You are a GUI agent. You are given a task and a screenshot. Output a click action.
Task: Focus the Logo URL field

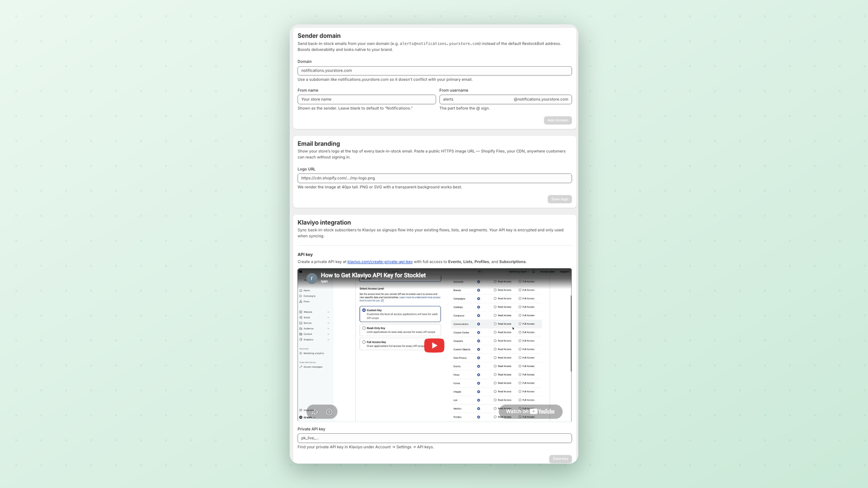coord(435,178)
